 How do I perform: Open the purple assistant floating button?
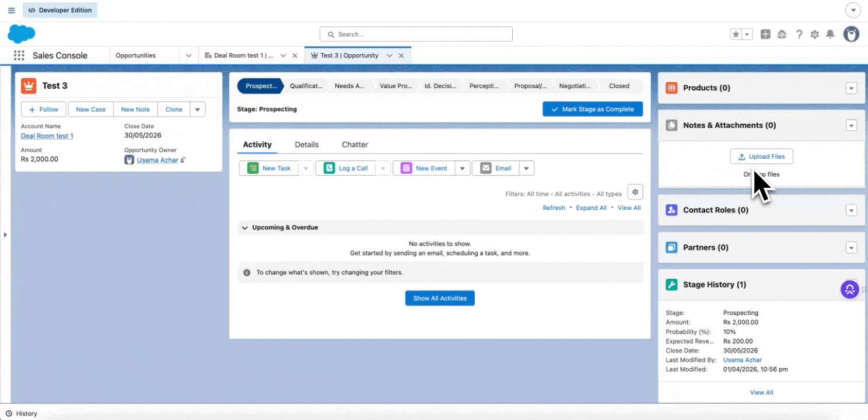pos(850,289)
